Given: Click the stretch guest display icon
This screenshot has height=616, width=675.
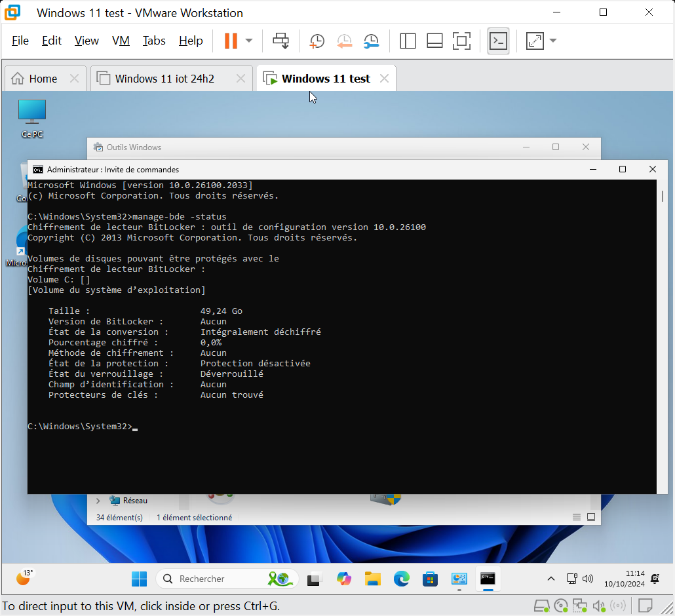Looking at the screenshot, I should [x=535, y=41].
